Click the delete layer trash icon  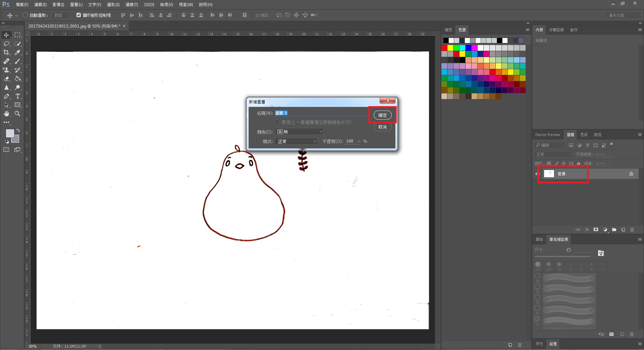tap(632, 230)
